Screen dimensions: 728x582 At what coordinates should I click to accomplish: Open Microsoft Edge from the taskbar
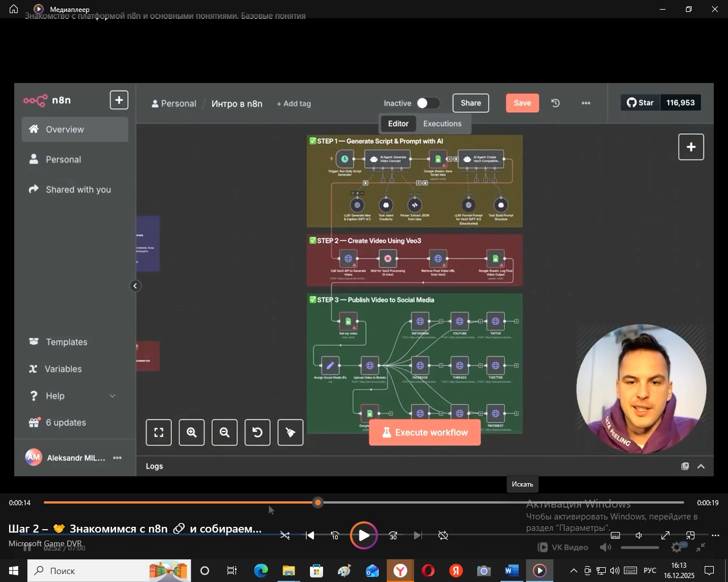click(260, 571)
